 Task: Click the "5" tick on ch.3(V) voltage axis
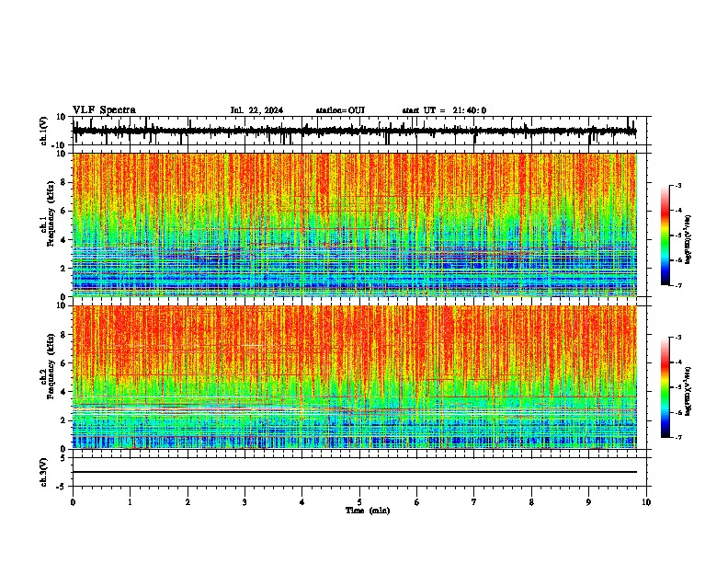(x=63, y=458)
